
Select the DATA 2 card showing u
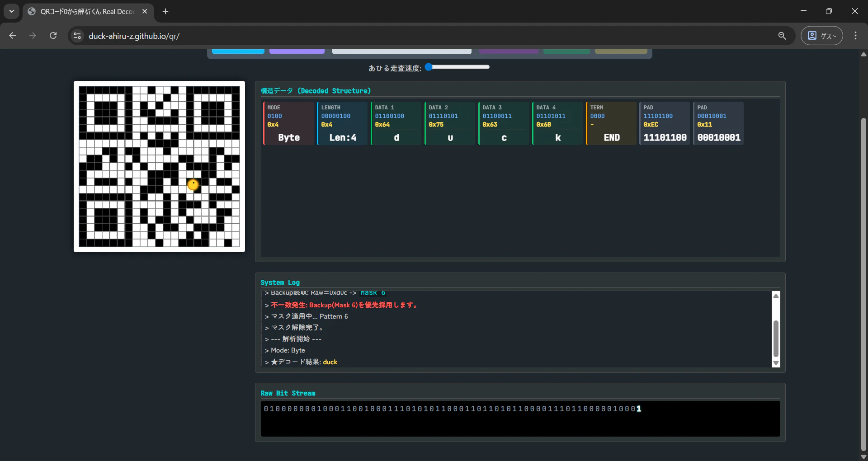coord(450,123)
